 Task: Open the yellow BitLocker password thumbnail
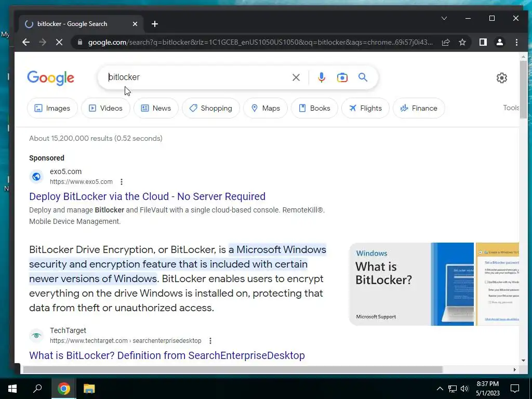[497, 284]
